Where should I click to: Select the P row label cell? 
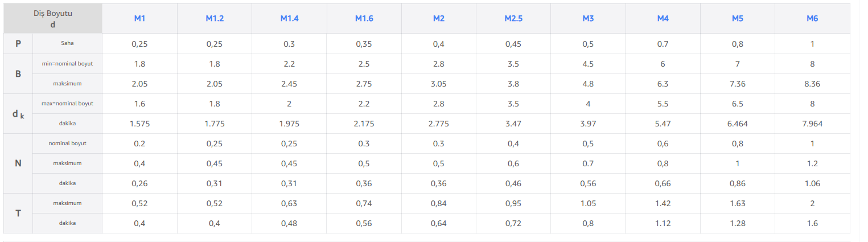coord(18,44)
